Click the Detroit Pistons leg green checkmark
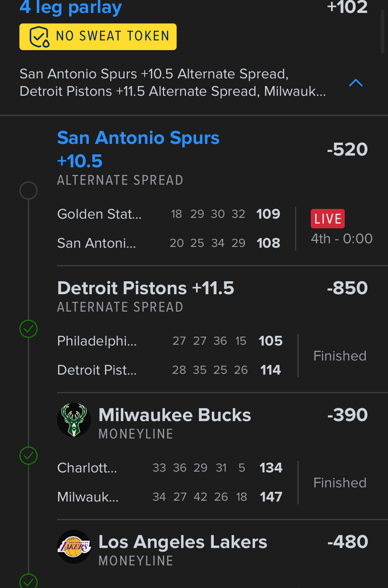 (x=29, y=329)
